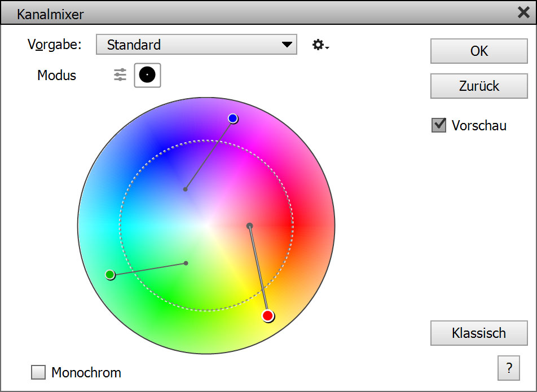Close the Kanalmixer dialog
537x392 pixels.
[x=523, y=12]
